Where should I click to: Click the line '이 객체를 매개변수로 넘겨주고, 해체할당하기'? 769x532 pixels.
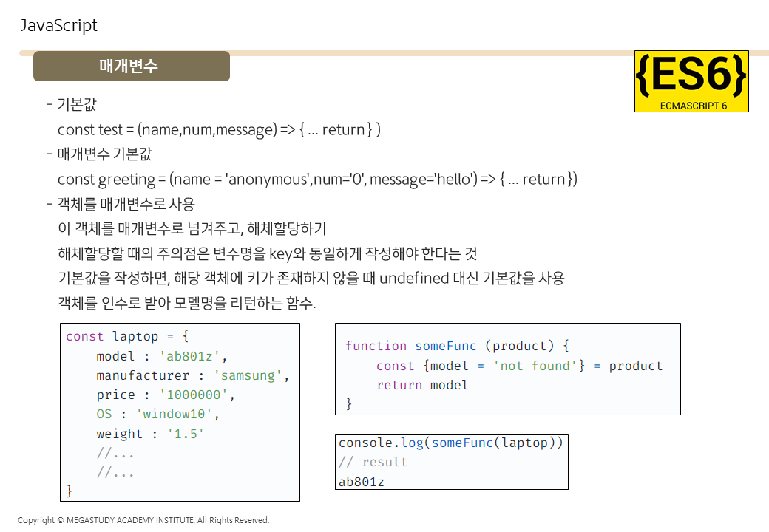(192, 229)
